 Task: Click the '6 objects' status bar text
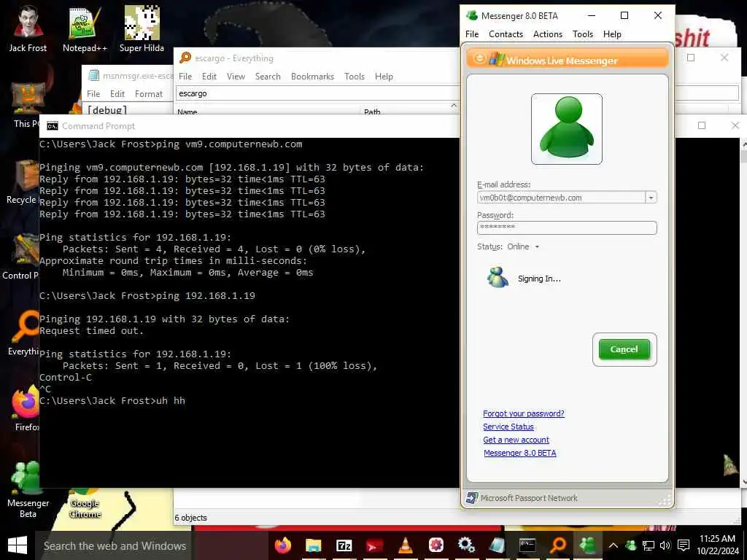[x=190, y=518]
